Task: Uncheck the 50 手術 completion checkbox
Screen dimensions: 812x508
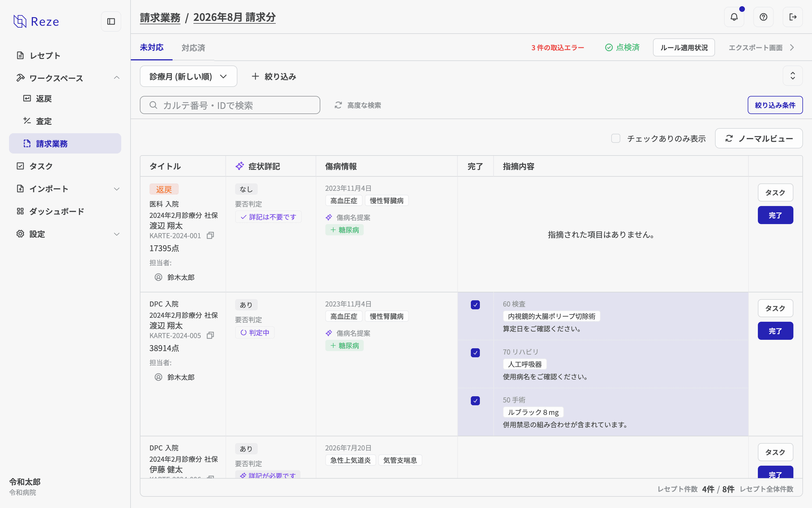Action: click(x=475, y=401)
